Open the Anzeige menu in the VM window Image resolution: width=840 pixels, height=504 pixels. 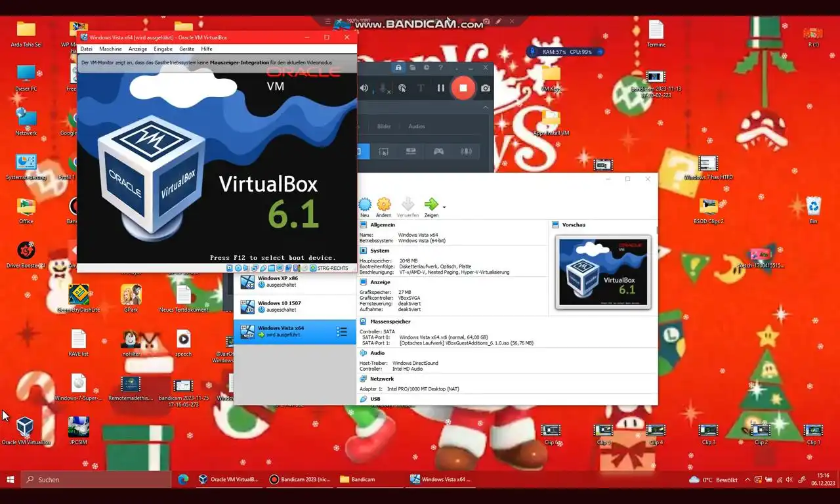138,49
